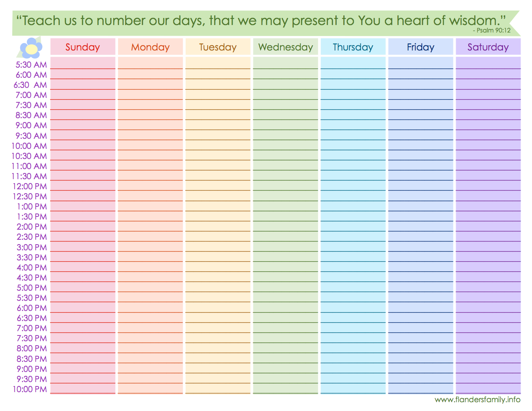Viewport: 532px width, 411px height.
Task: Select the Sunday column header
Action: [83, 47]
